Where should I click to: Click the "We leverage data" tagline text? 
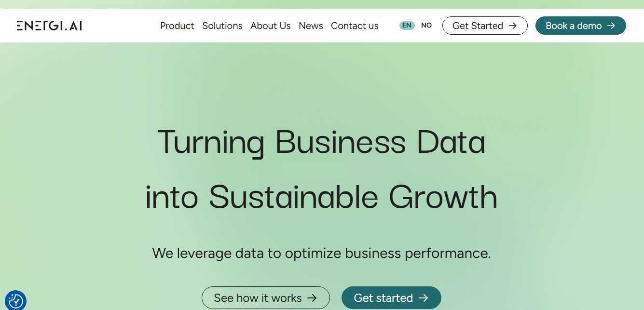pos(321,253)
